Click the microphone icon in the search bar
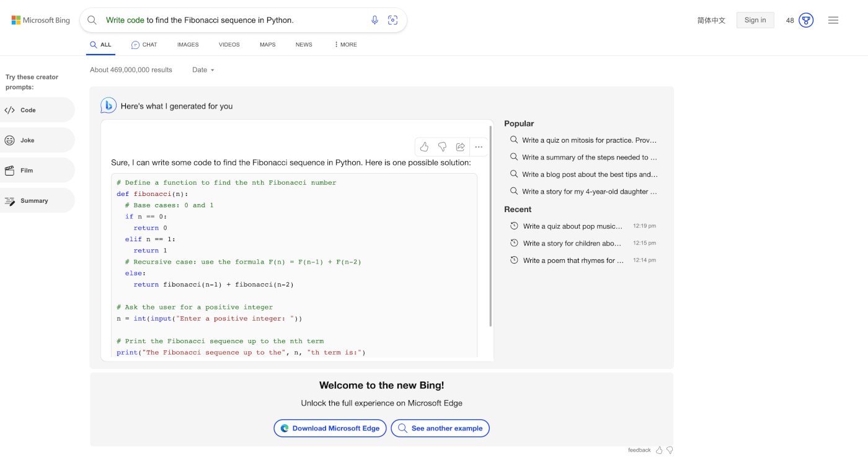The height and width of the screenshot is (467, 868). coord(374,20)
